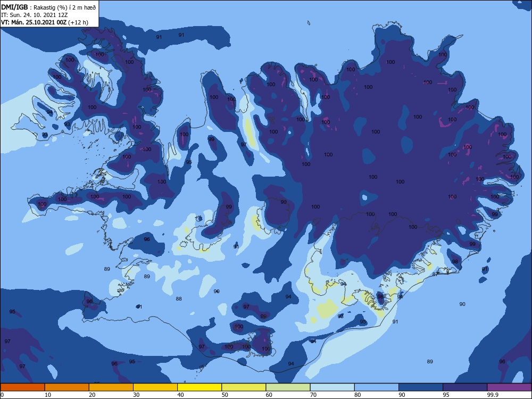Select the dark indigo 95–99.9 legend swatch
This screenshot has width=532, height=399.
pos(465,387)
